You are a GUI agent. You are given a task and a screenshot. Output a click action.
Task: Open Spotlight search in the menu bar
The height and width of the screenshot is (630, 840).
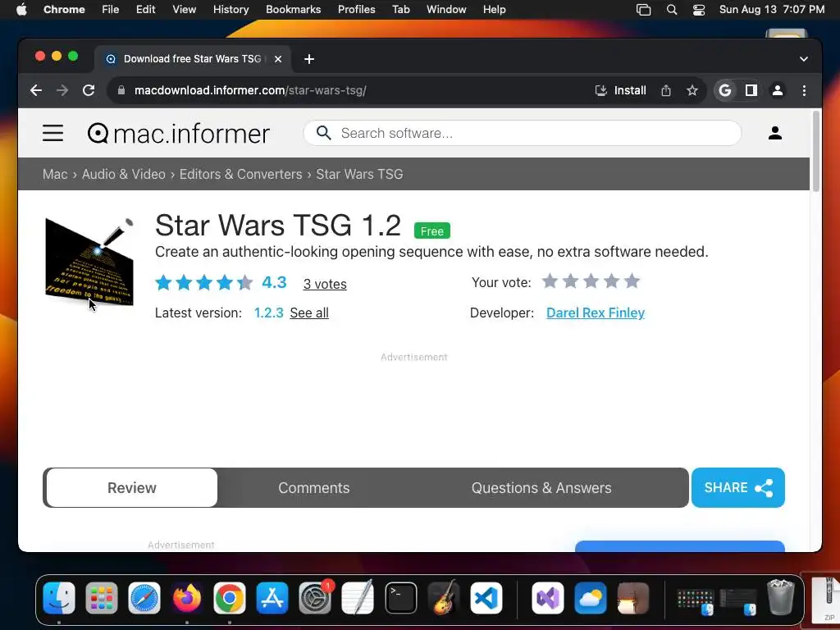point(672,10)
